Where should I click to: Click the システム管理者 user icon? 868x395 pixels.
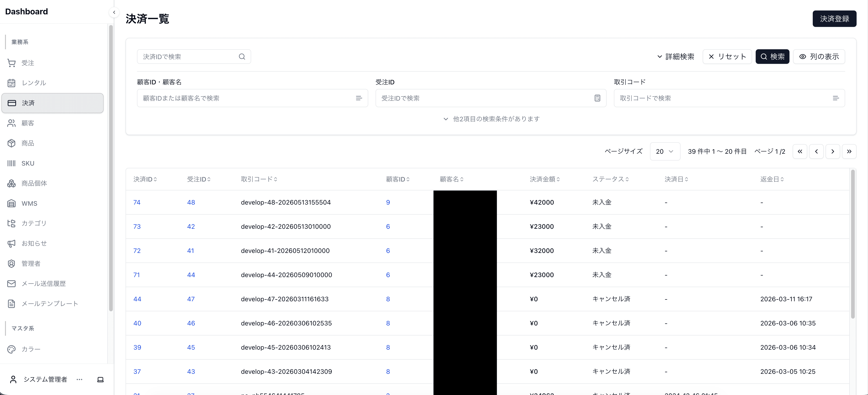pyautogui.click(x=13, y=379)
